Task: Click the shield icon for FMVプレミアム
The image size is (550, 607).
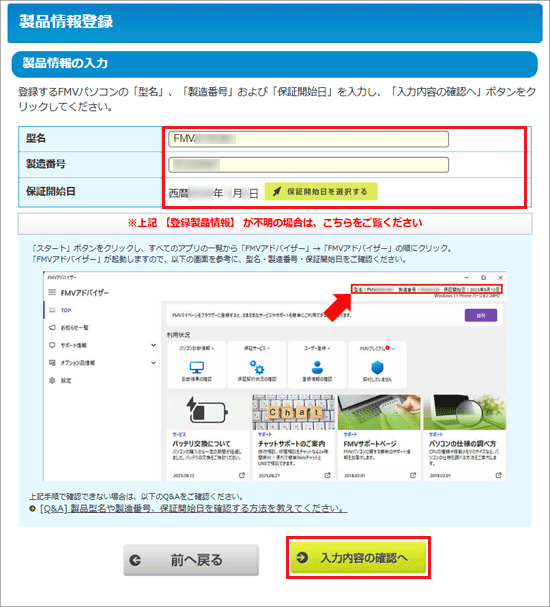Action: pos(377,367)
